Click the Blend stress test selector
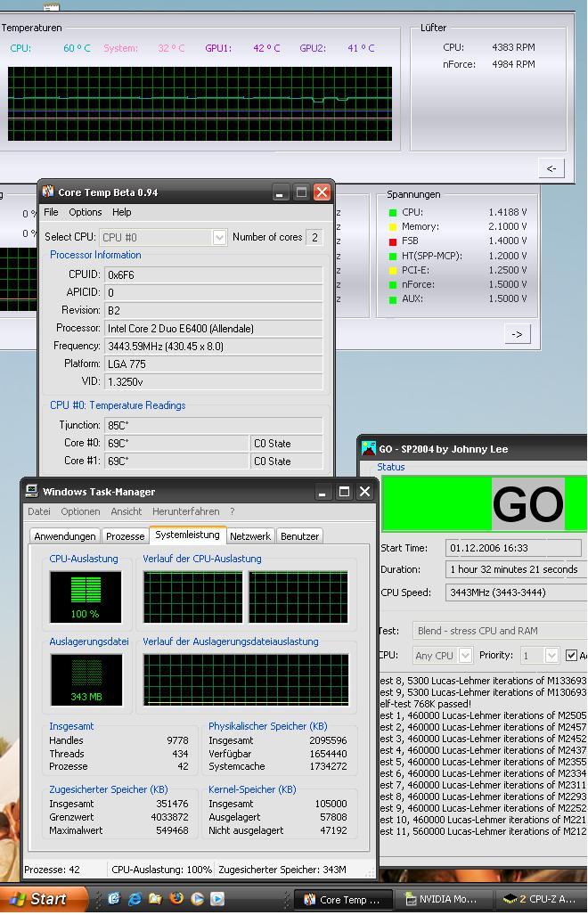Viewport: 588px width, 915px height. 500,631
